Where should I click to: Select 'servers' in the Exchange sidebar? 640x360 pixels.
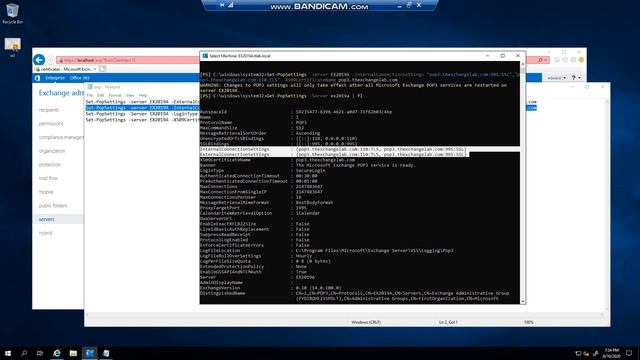47,219
